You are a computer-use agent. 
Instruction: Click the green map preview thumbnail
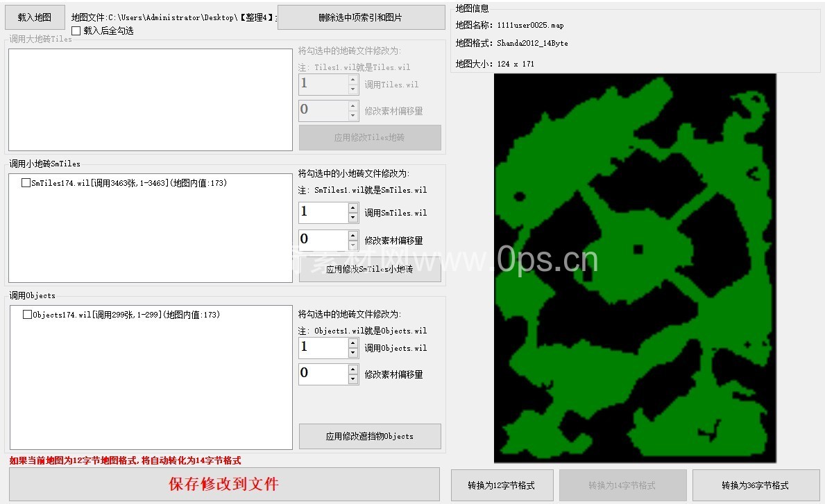(x=635, y=268)
